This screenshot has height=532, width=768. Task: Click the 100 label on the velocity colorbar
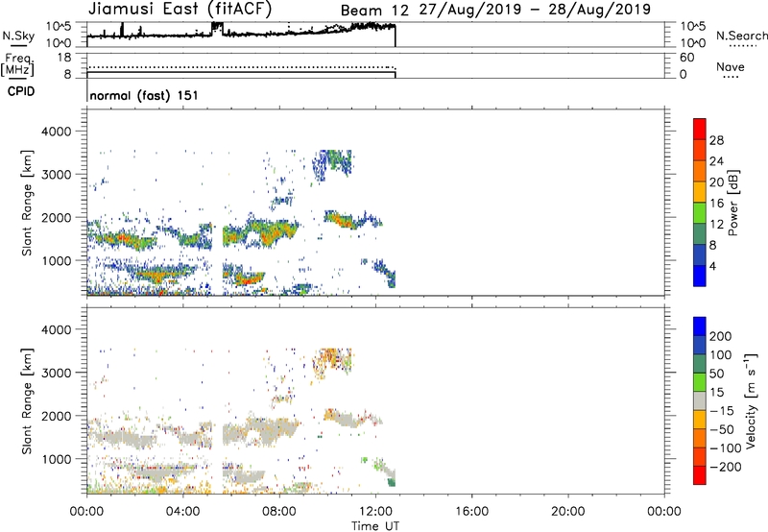tap(721, 355)
